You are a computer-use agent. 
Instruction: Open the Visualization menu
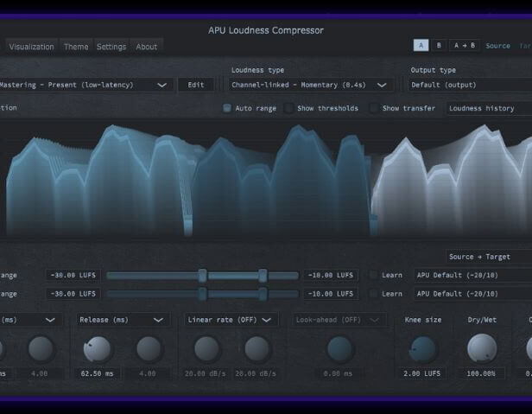(x=31, y=47)
